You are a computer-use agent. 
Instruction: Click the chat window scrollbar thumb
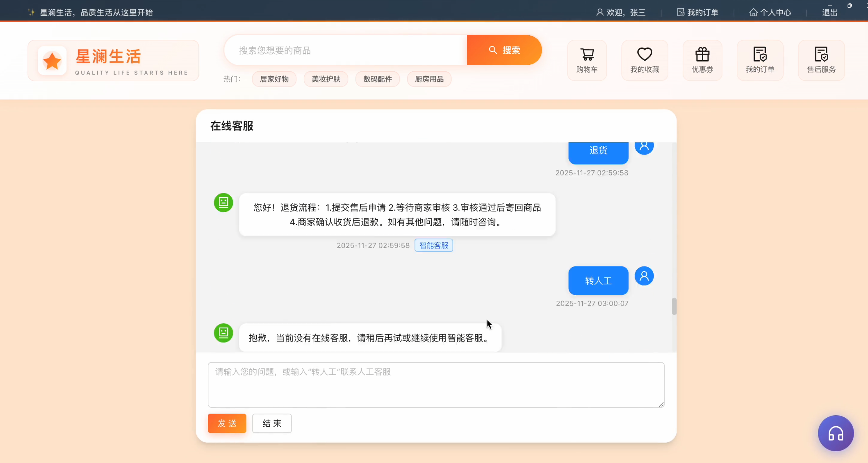pyautogui.click(x=674, y=306)
